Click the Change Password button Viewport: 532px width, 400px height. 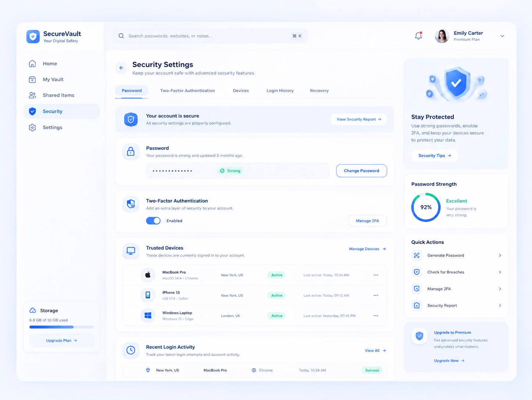361,171
